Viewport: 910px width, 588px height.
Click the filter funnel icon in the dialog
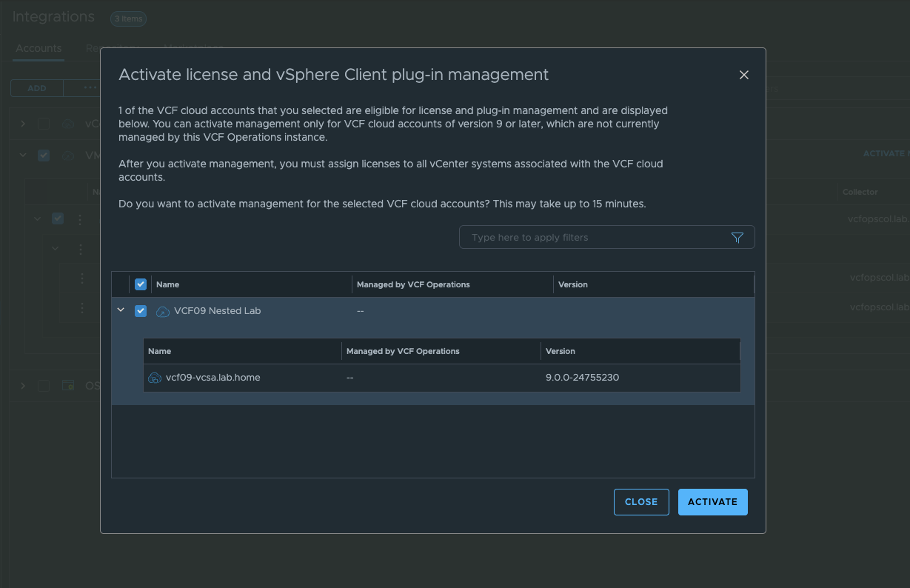[737, 238]
